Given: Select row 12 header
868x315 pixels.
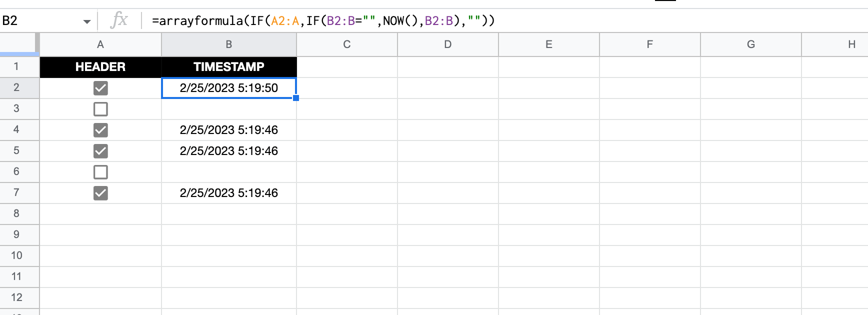Looking at the screenshot, I should (19, 298).
